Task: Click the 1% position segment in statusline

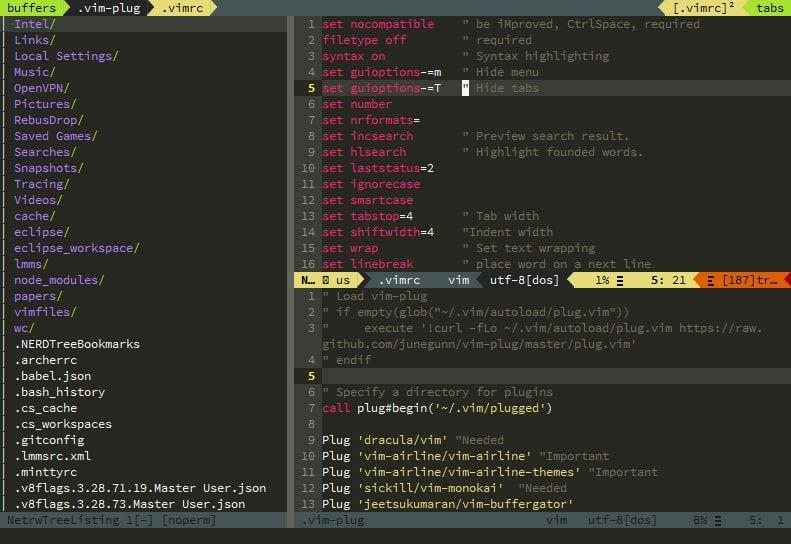Action: pyautogui.click(x=603, y=281)
